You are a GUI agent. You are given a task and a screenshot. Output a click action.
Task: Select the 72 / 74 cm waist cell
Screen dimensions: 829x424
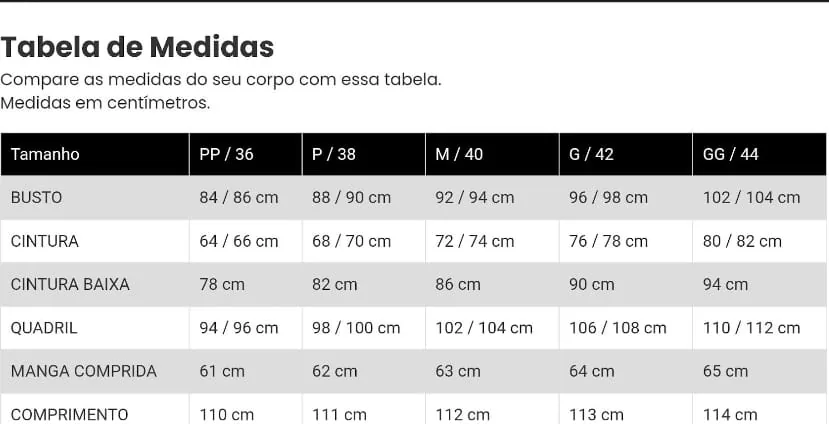pos(475,241)
